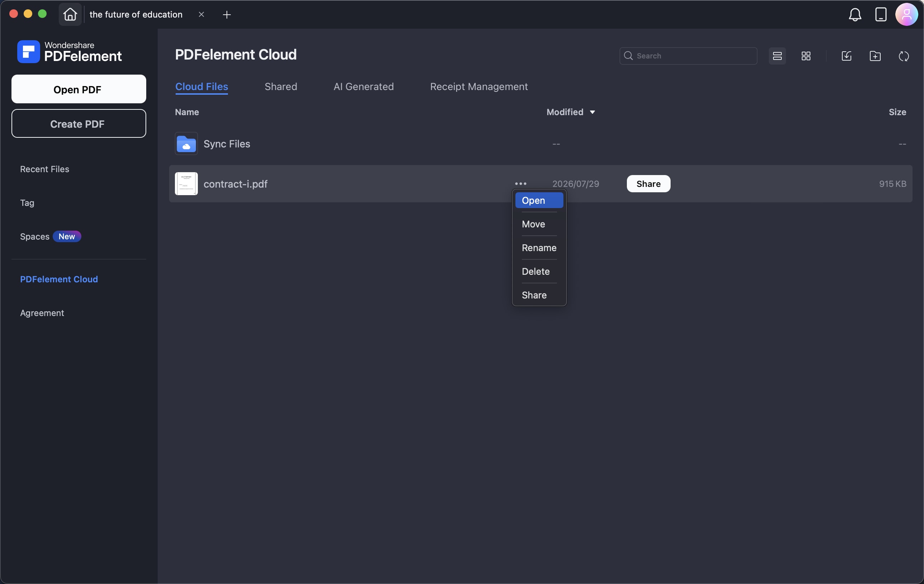Create a new folder icon
Viewport: 924px width, 584px height.
pos(875,56)
